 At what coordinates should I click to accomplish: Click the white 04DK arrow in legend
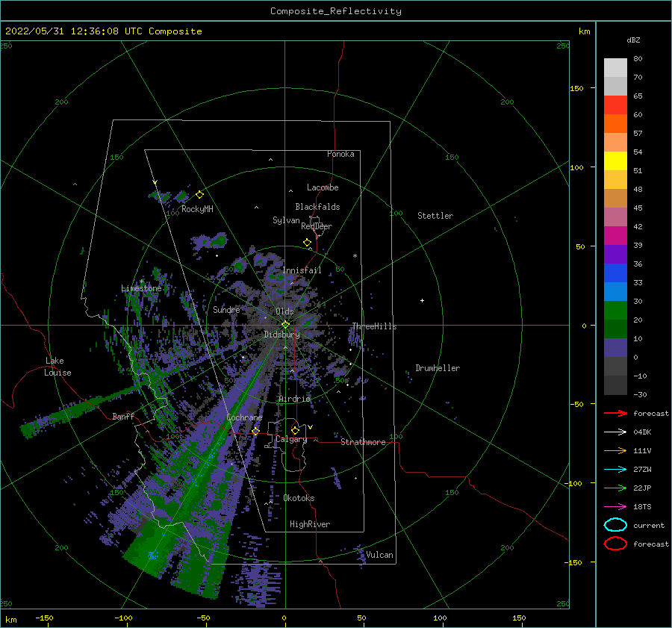pyautogui.click(x=615, y=432)
